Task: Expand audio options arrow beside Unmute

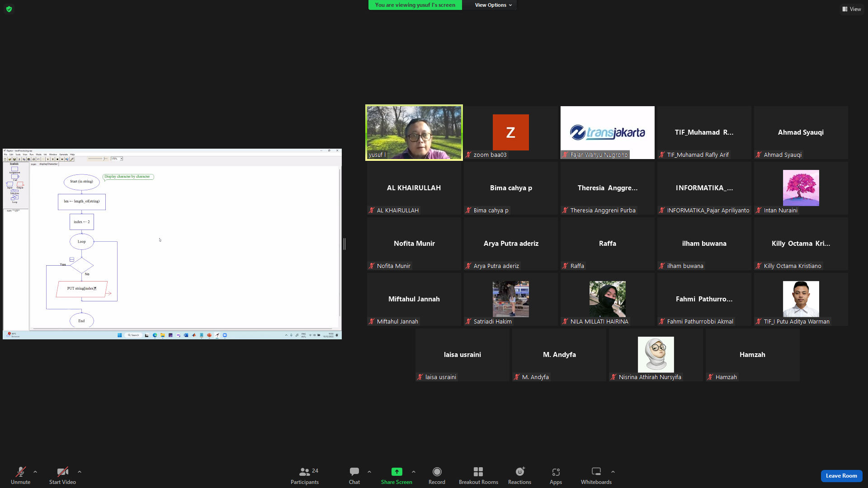Action: (35, 472)
